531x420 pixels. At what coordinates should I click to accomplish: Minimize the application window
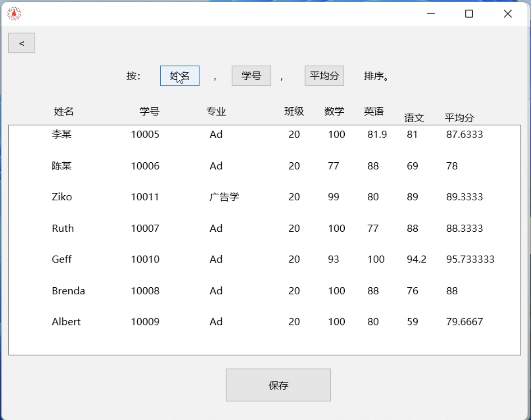click(x=431, y=14)
